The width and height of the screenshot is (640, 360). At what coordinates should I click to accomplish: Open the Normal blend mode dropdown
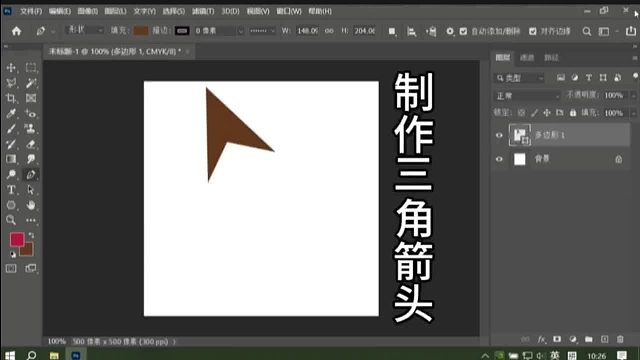[x=527, y=96]
